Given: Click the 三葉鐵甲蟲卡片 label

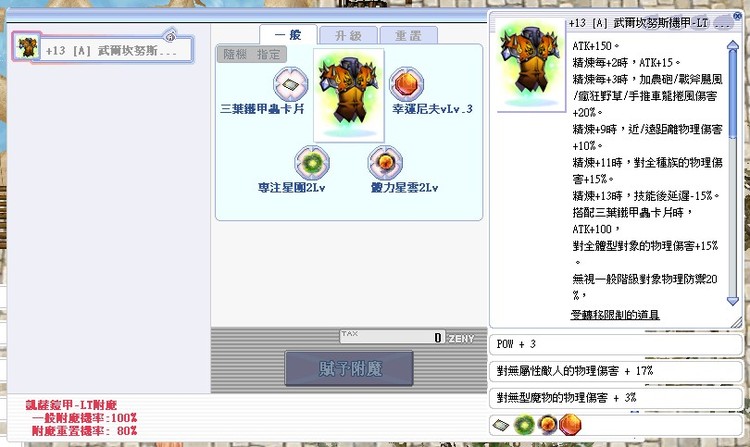Looking at the screenshot, I should click(x=262, y=109).
